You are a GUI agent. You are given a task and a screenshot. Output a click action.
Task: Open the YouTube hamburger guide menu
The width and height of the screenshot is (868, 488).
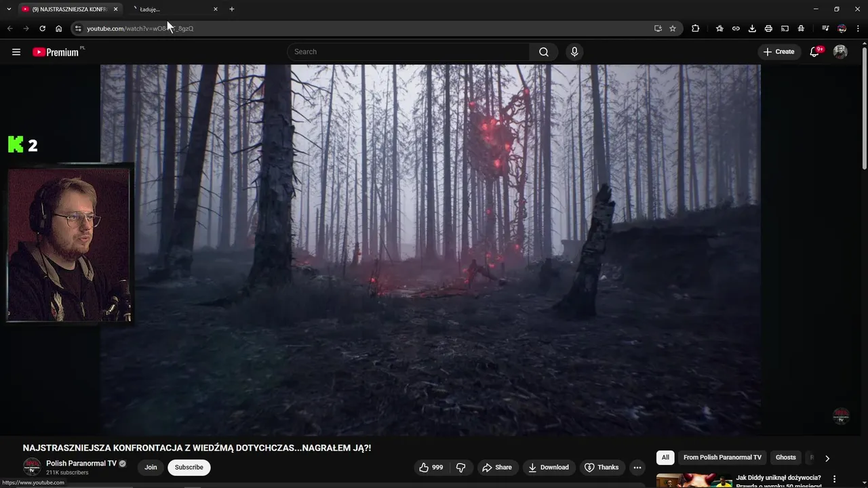point(16,52)
